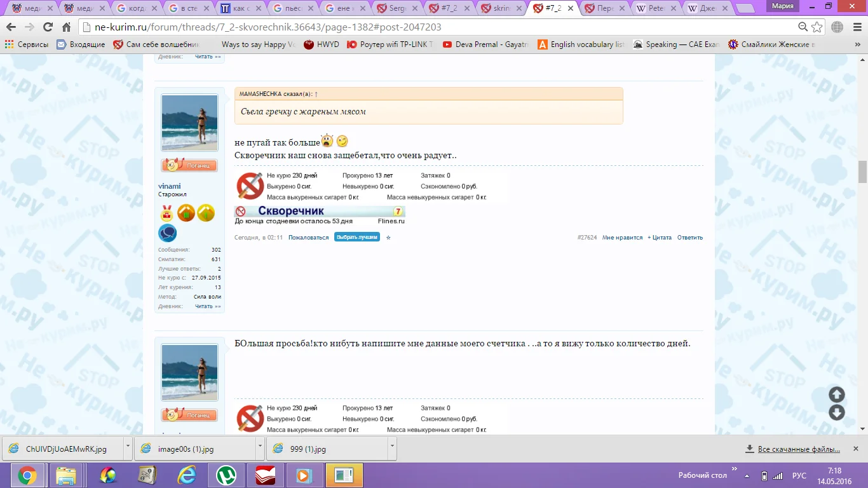Click the shocked smiley after "не пугай так больше"
Viewport: 868px width, 488px height.
point(327,141)
